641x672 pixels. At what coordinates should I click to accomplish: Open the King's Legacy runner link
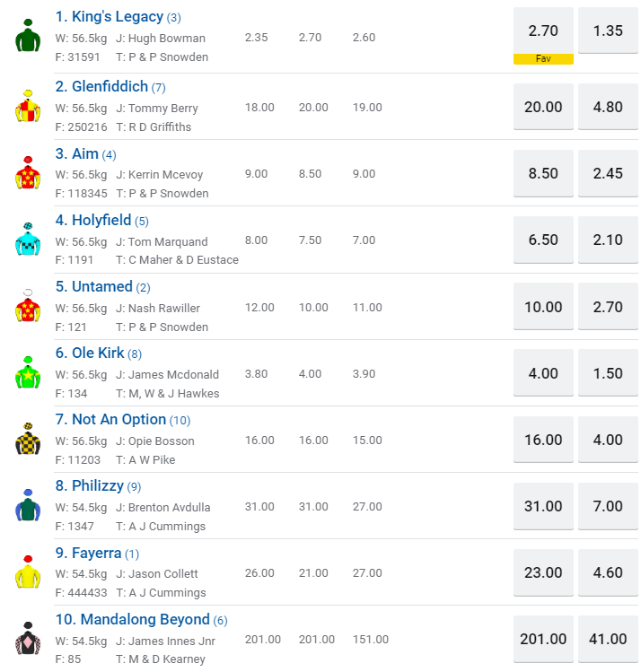pos(109,17)
